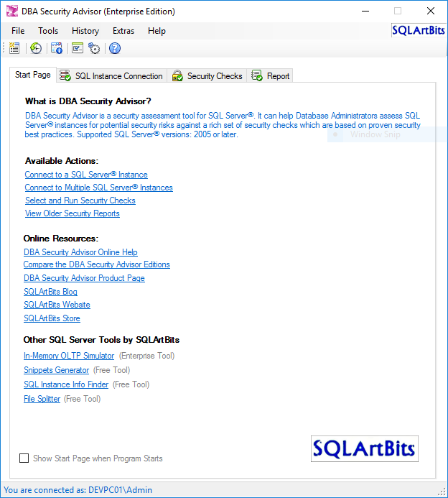
Task: Click the toolbar drag grip handle
Action: point(4,48)
